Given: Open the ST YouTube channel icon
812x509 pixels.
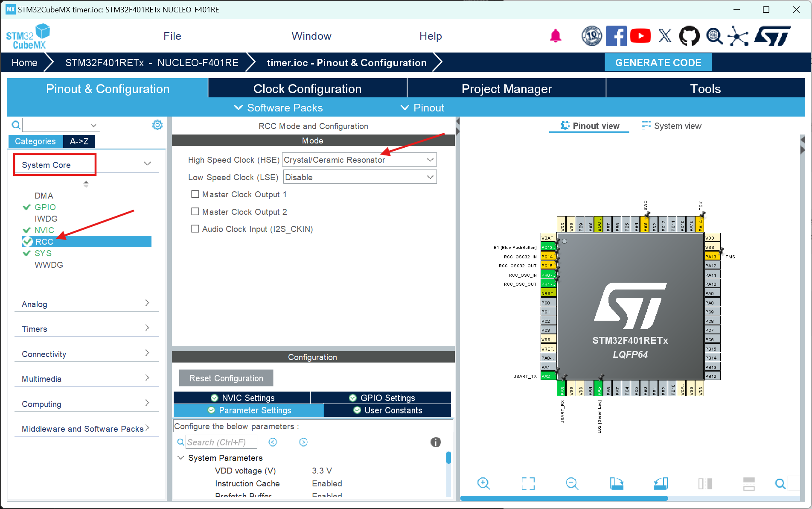Looking at the screenshot, I should pos(640,36).
